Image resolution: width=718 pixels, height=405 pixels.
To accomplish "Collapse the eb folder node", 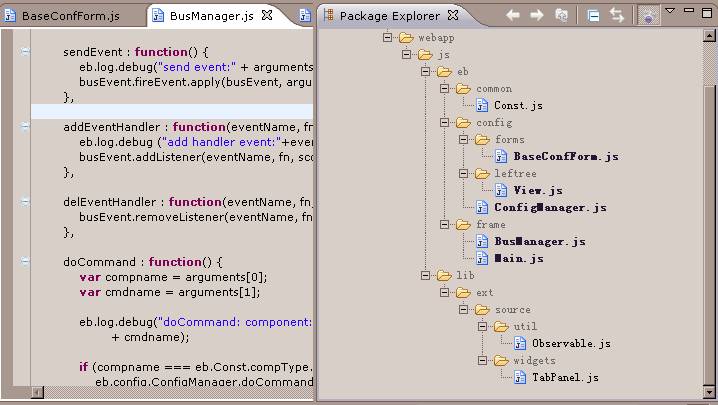I will click(425, 71).
